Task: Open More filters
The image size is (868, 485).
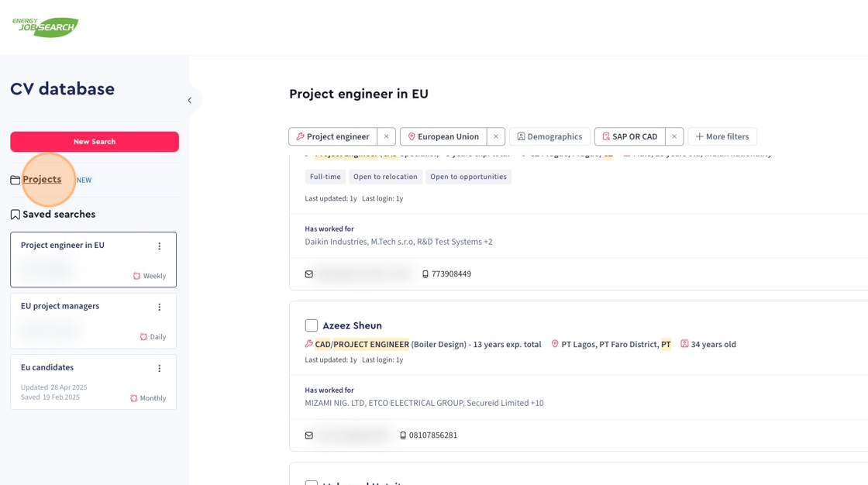Action: pos(722,136)
